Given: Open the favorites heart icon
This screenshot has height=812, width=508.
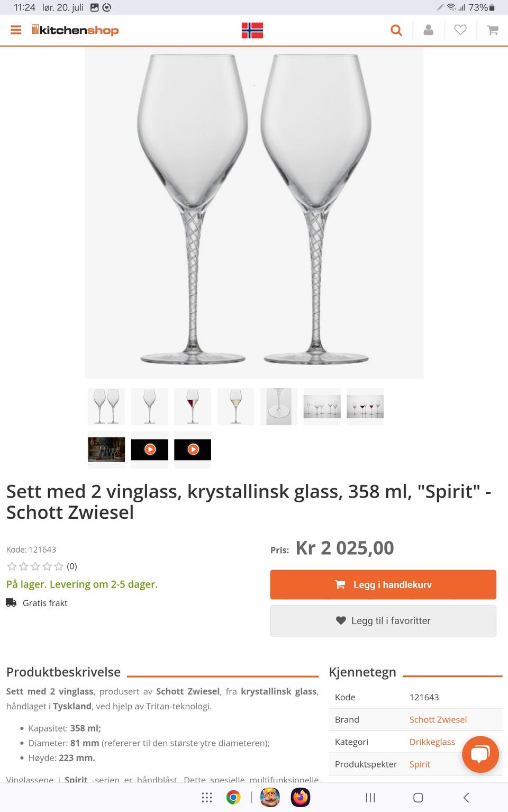Looking at the screenshot, I should point(460,30).
